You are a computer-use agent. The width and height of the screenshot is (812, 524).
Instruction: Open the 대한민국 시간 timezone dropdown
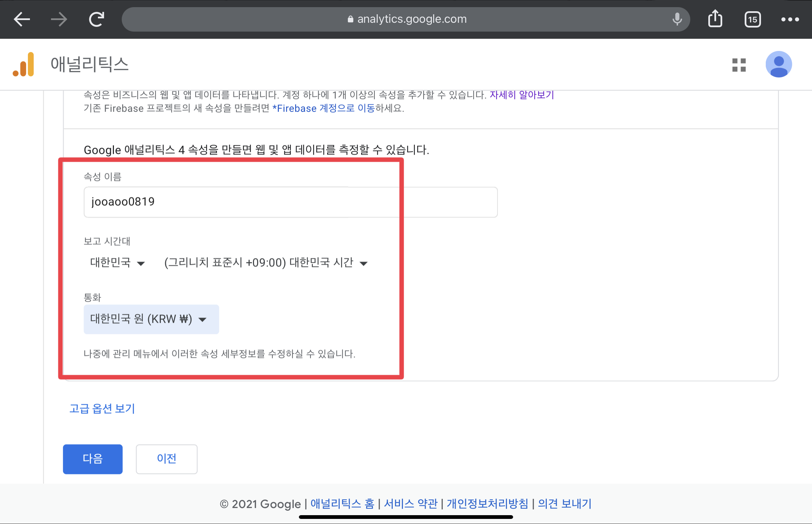tap(266, 263)
